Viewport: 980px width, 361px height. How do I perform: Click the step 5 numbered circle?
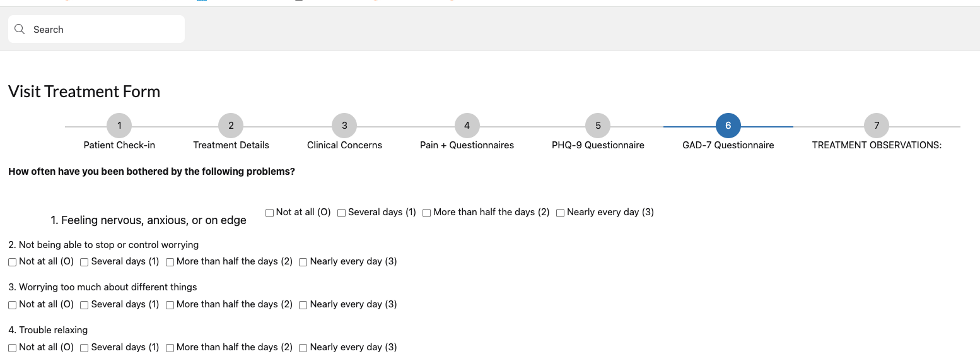598,126
